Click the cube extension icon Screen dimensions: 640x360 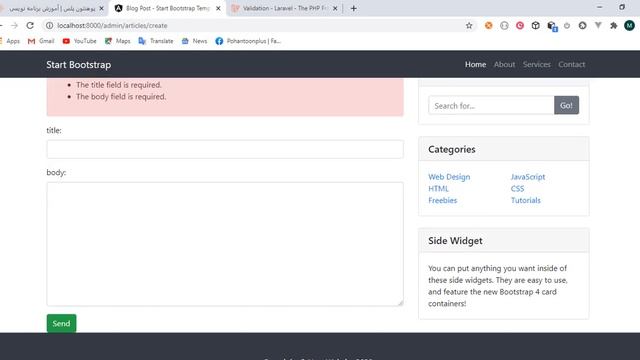536,25
